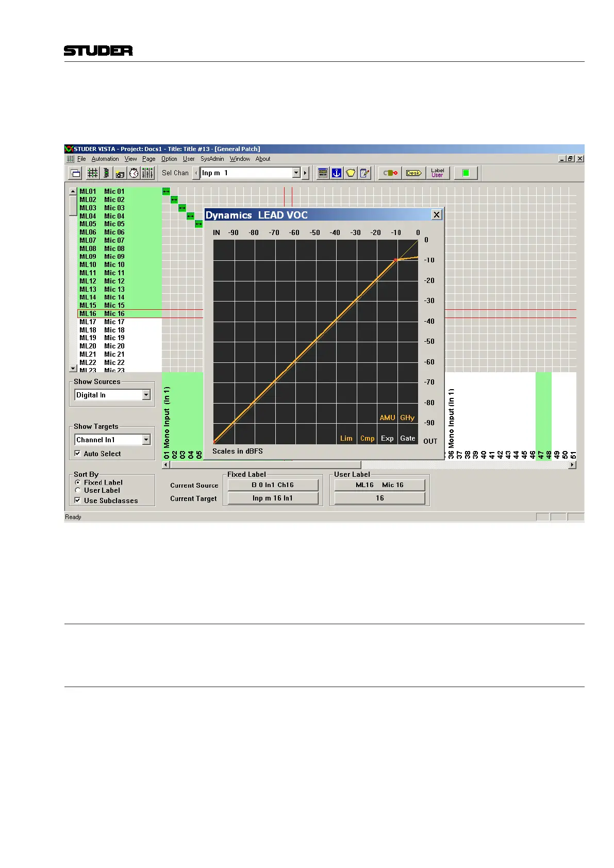
Task: Open Show Sources Digital In dropdown
Action: (x=146, y=395)
